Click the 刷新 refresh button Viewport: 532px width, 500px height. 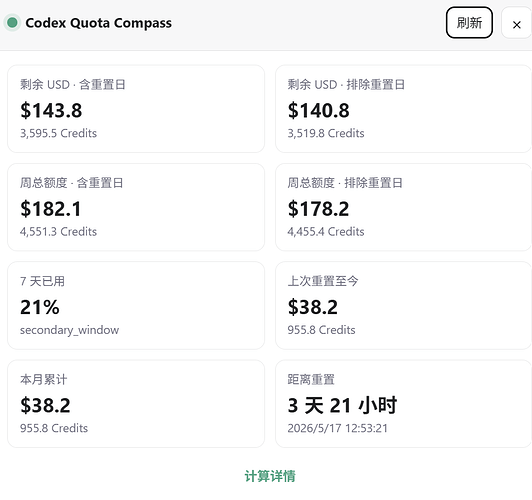point(469,23)
